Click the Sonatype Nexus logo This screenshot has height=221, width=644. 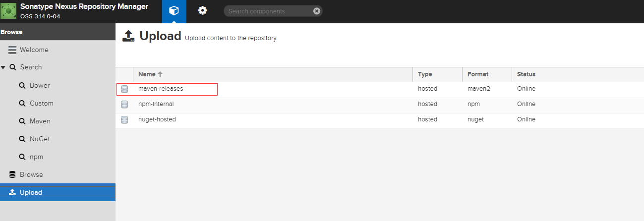coord(9,11)
